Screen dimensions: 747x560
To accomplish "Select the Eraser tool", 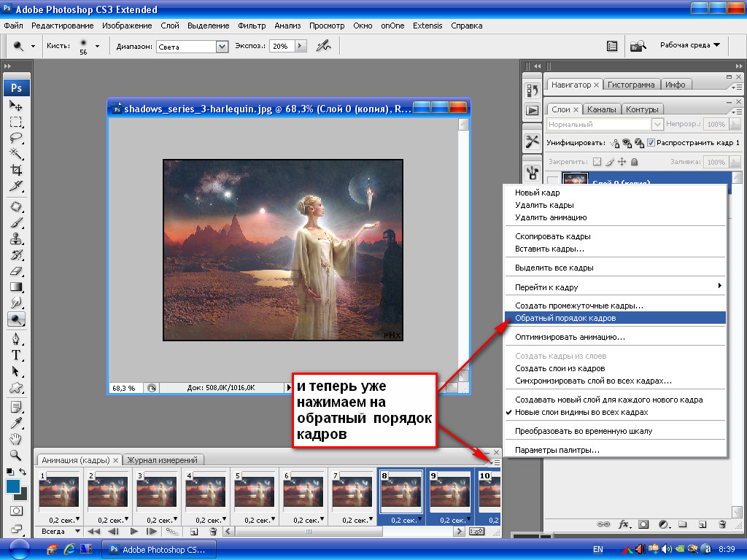I will click(16, 271).
